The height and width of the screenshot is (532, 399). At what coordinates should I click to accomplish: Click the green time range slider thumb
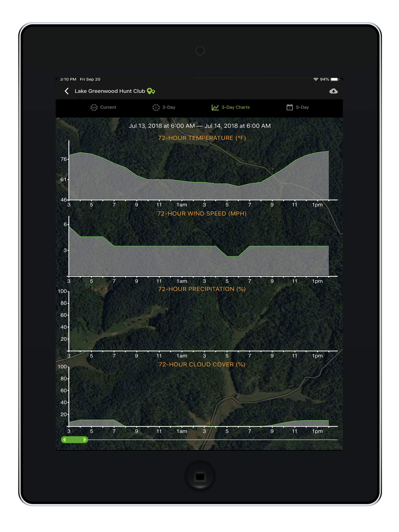pyautogui.click(x=74, y=440)
